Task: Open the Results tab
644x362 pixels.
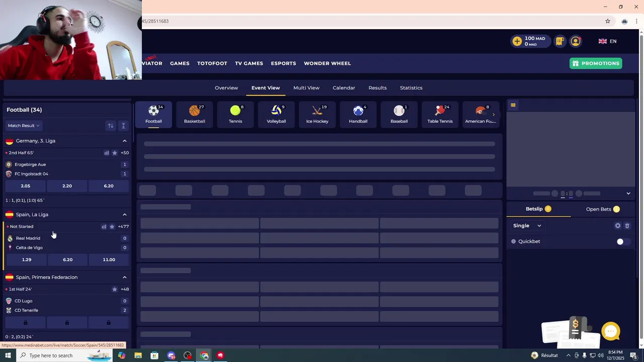Action: tap(377, 88)
